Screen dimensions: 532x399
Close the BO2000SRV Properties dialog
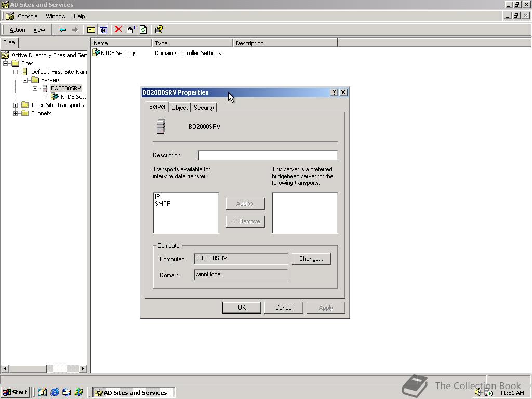pyautogui.click(x=343, y=92)
